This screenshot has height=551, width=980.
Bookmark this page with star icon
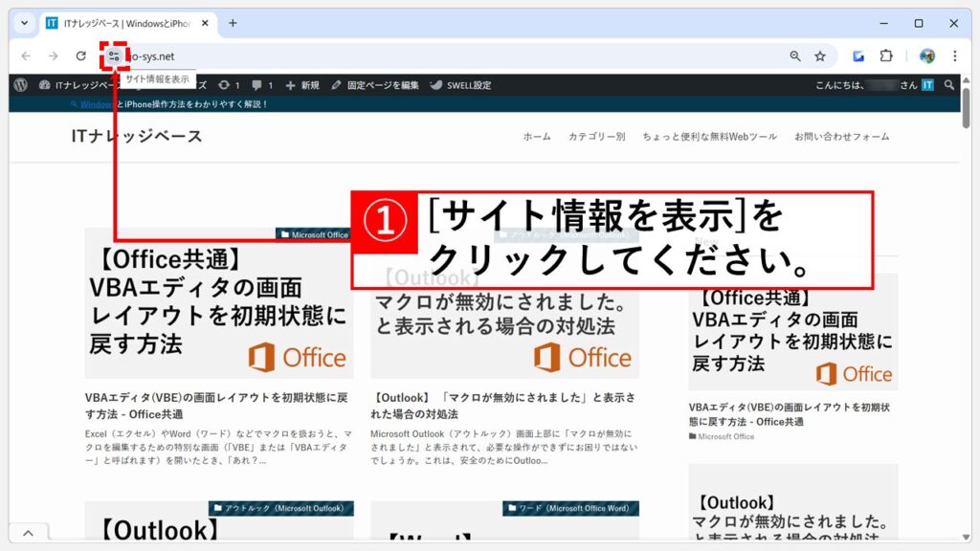pos(820,56)
